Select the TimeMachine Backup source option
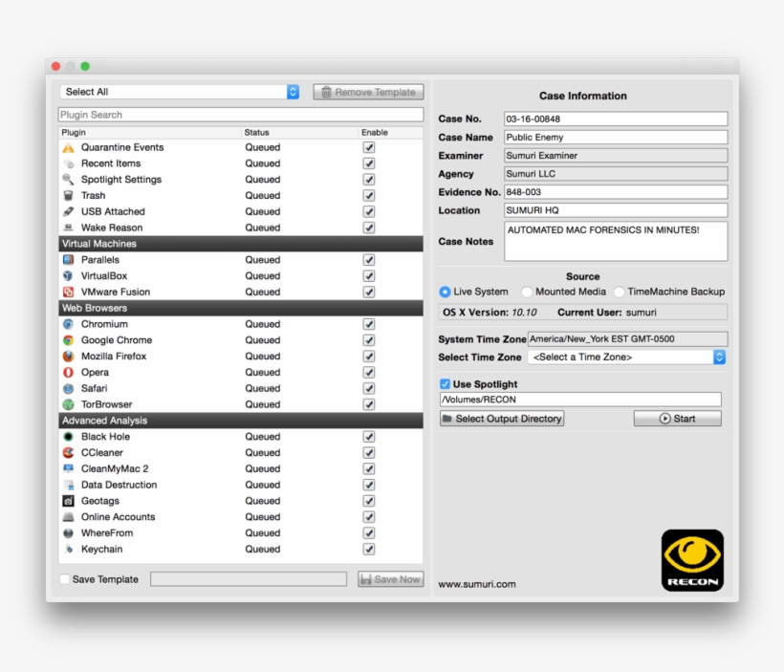The height and width of the screenshot is (672, 784). click(619, 292)
